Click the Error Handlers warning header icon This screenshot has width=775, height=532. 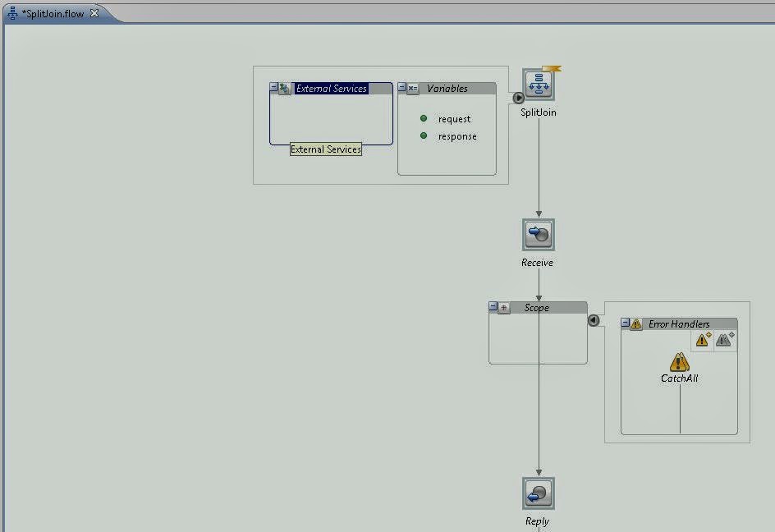[636, 323]
